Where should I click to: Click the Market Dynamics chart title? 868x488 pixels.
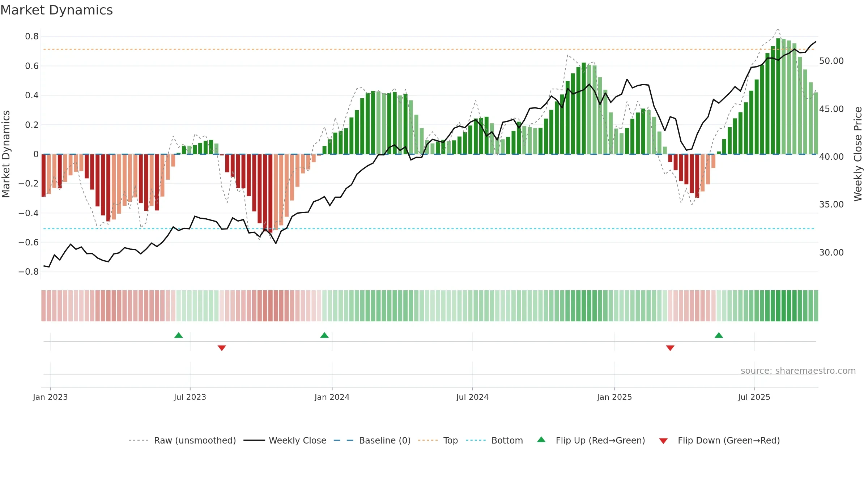(57, 10)
